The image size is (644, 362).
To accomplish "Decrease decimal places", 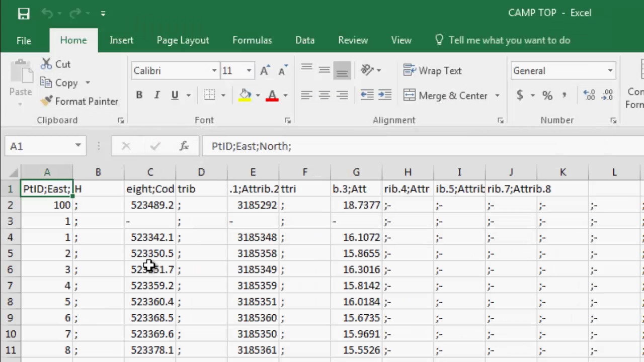I will pos(607,95).
